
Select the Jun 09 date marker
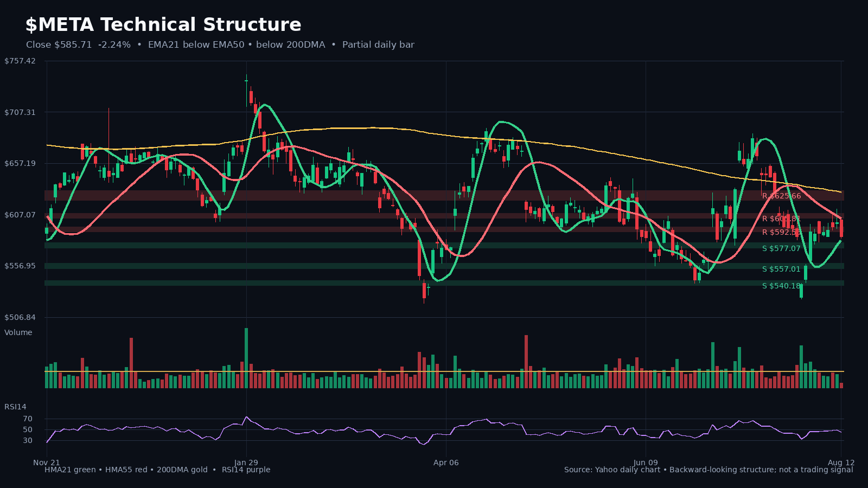[646, 463]
